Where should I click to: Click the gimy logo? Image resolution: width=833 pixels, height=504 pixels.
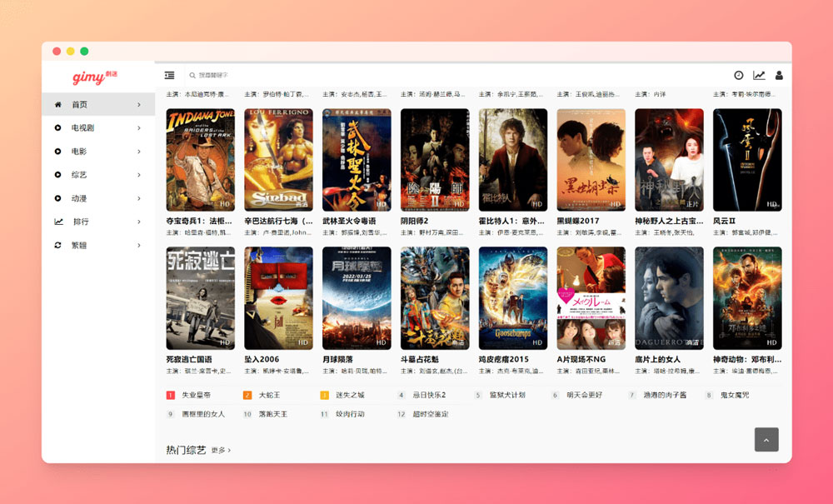pyautogui.click(x=93, y=77)
